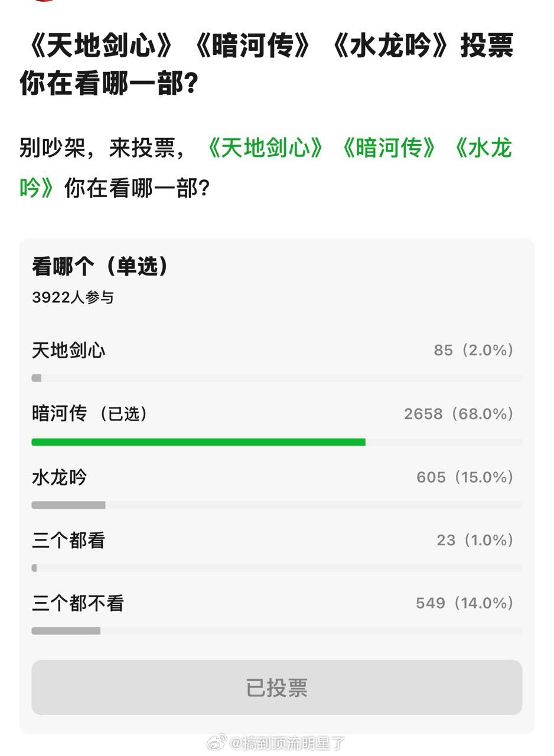Click the Weibo logo in watermark
Viewport: 554px width, 756px height.
coord(216,744)
